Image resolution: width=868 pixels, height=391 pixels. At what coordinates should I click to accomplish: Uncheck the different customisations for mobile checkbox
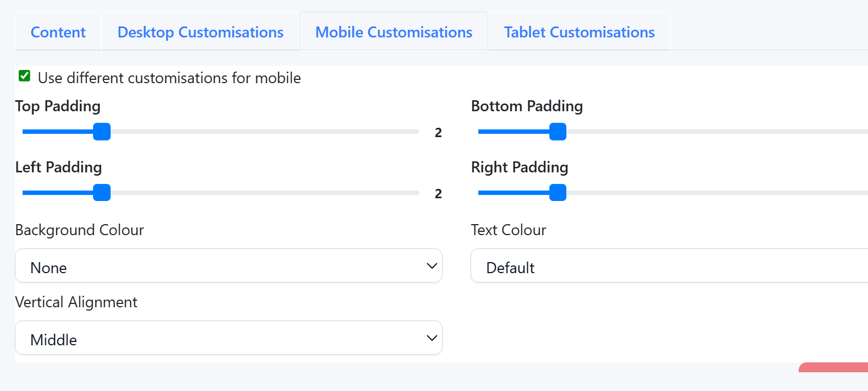pos(25,76)
